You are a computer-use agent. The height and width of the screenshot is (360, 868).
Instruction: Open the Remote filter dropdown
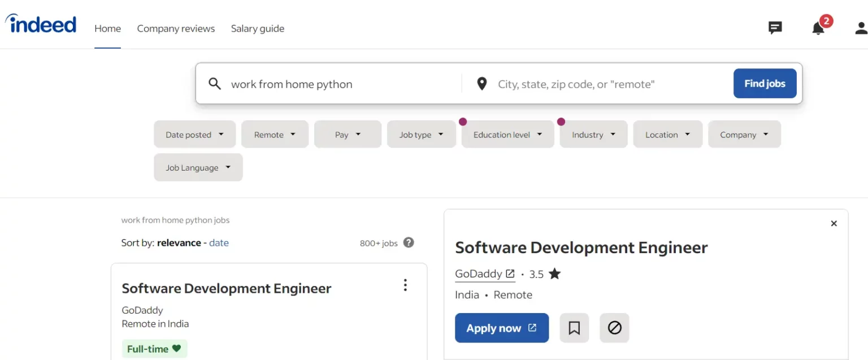pos(275,135)
